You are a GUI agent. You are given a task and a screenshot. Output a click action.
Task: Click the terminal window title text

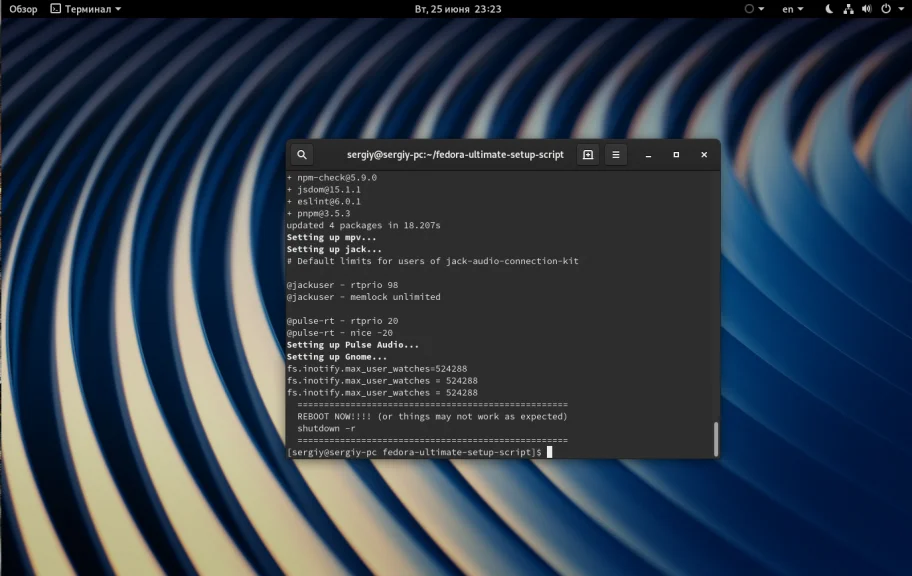click(455, 155)
